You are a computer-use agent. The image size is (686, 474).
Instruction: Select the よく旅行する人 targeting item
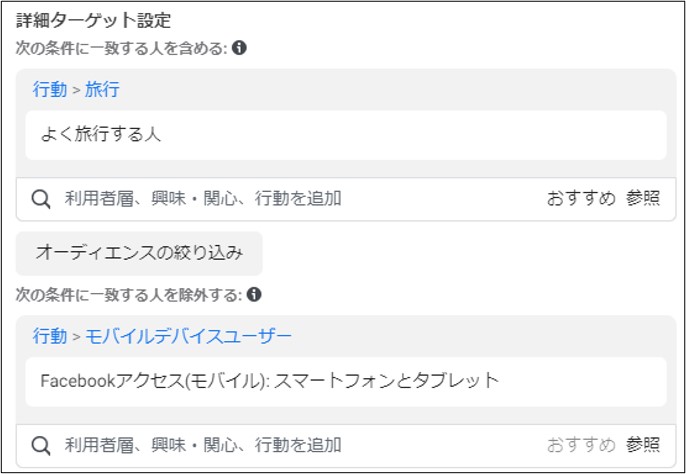coord(346,135)
